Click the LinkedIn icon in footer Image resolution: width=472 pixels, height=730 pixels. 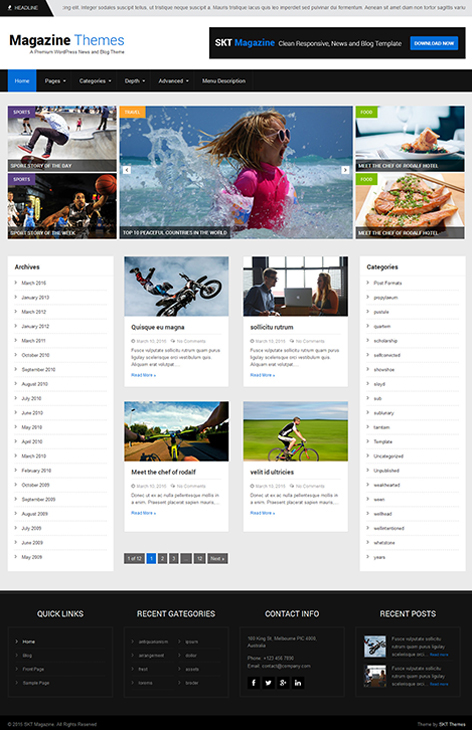coord(298,683)
